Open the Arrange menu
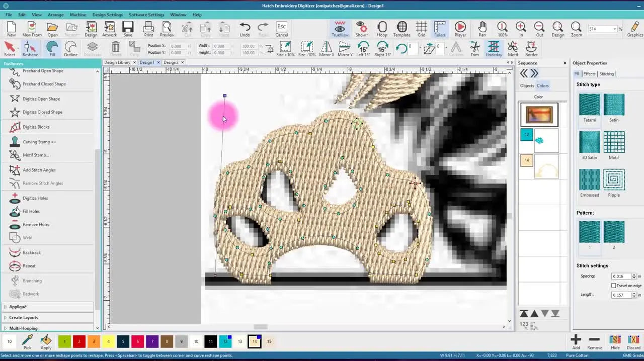 pyautogui.click(x=55, y=15)
